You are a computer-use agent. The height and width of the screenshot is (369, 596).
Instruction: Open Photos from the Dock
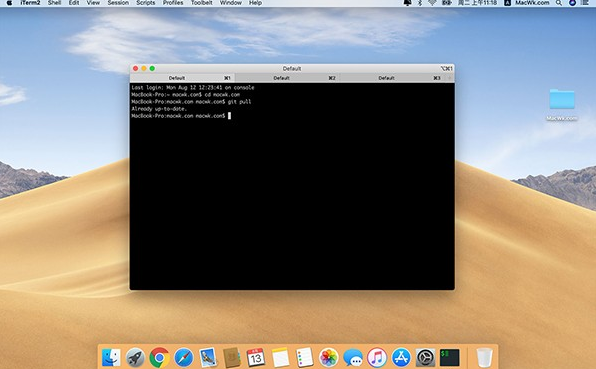coord(329,358)
